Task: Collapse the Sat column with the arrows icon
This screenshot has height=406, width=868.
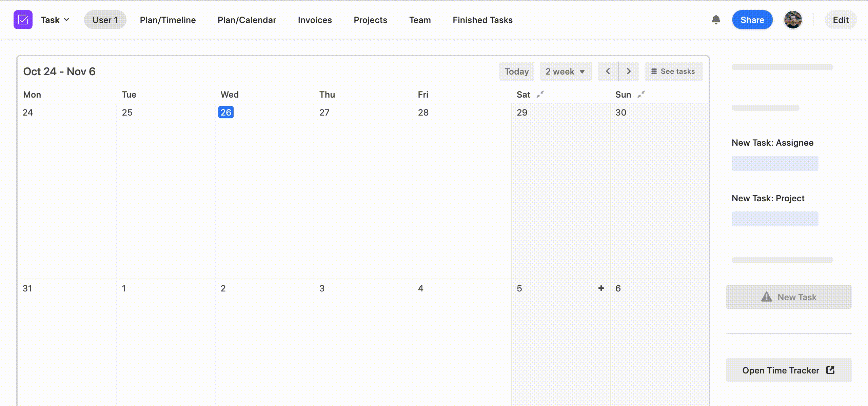Action: (x=540, y=94)
